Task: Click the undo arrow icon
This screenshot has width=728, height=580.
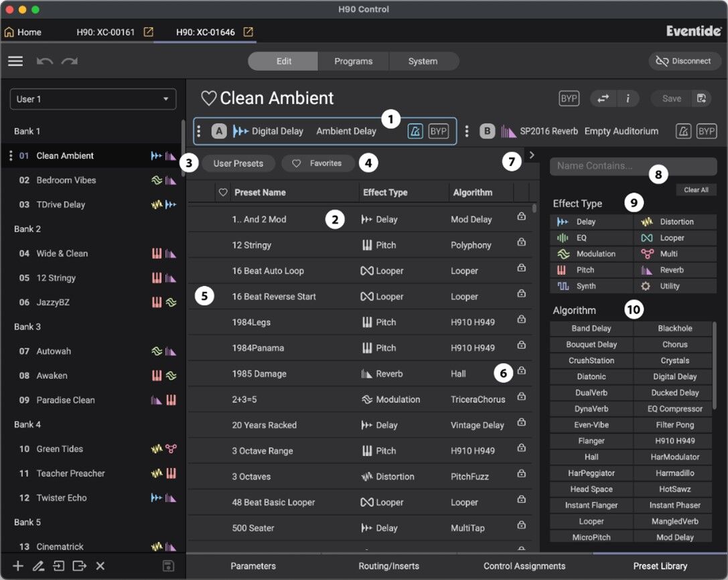Action: 45,61
